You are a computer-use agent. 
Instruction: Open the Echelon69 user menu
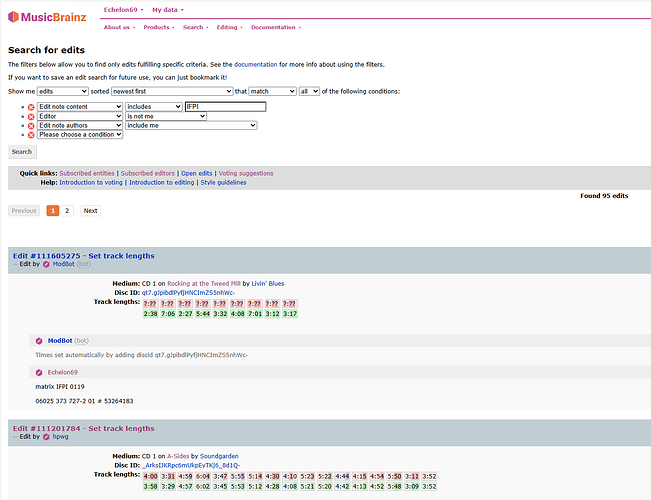tap(123, 10)
